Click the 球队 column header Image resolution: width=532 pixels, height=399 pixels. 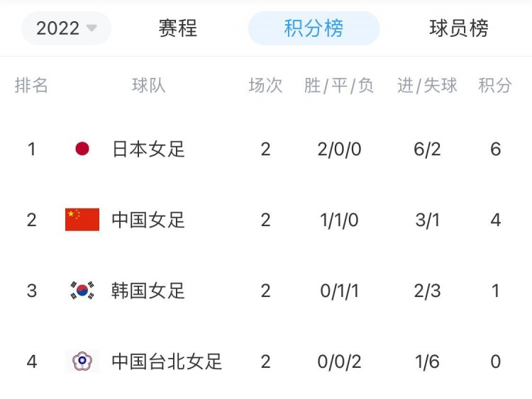click(149, 85)
